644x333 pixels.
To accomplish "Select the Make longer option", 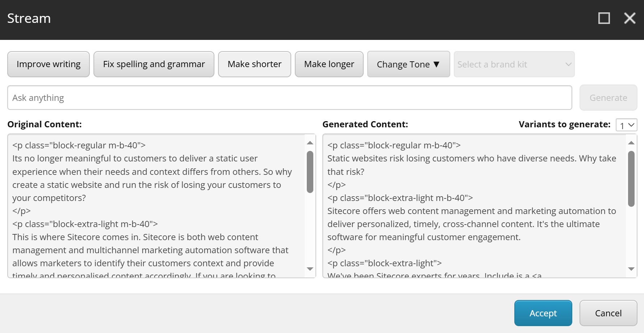I will tap(329, 64).
